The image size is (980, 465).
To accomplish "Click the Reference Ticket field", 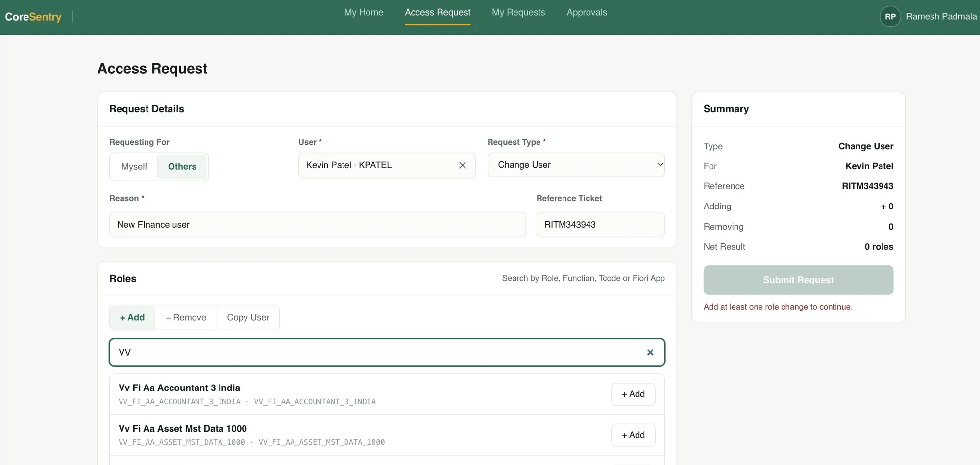I will [x=600, y=225].
